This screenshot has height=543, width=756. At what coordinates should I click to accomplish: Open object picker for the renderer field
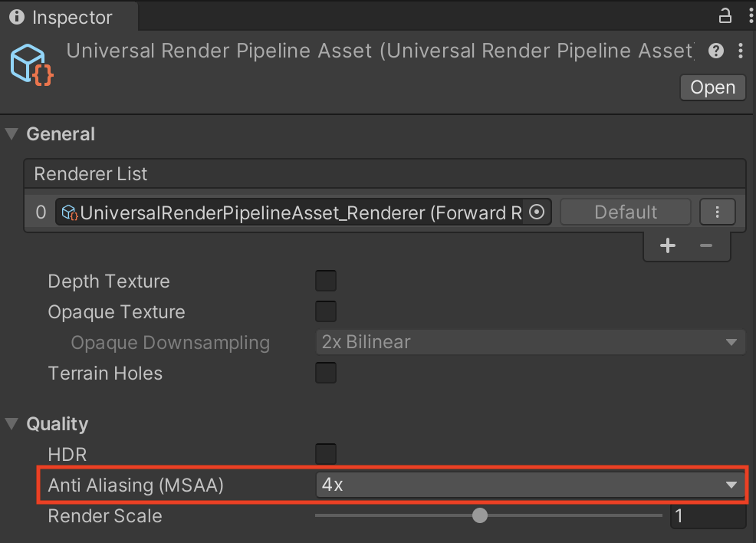(x=537, y=212)
